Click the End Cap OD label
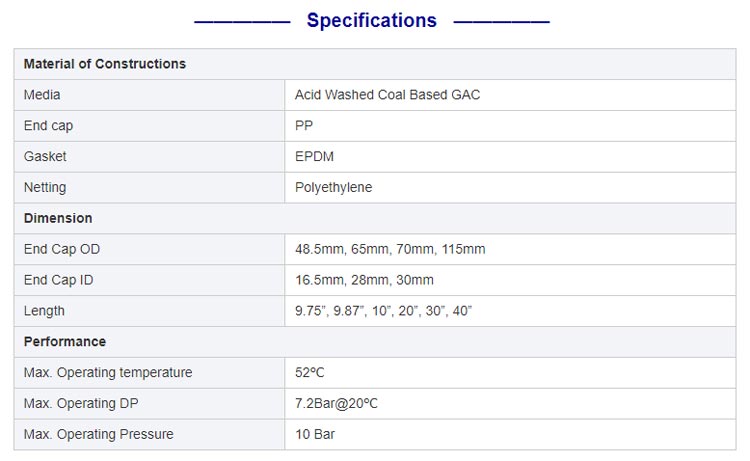 coord(62,249)
